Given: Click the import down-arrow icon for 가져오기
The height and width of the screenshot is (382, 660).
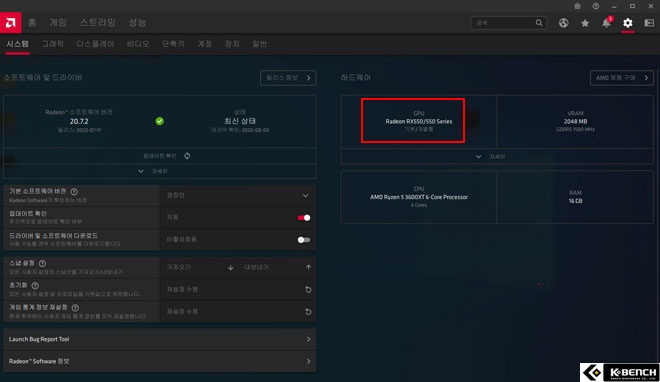Looking at the screenshot, I should coord(230,268).
